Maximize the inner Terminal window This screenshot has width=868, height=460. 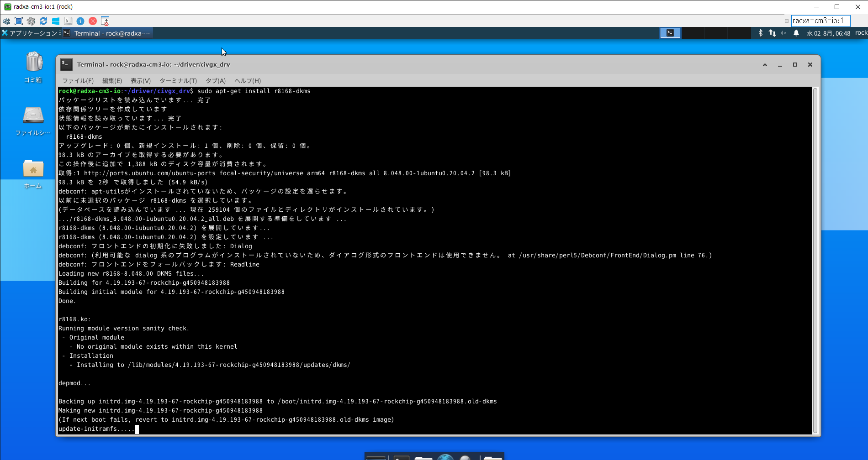coord(795,65)
